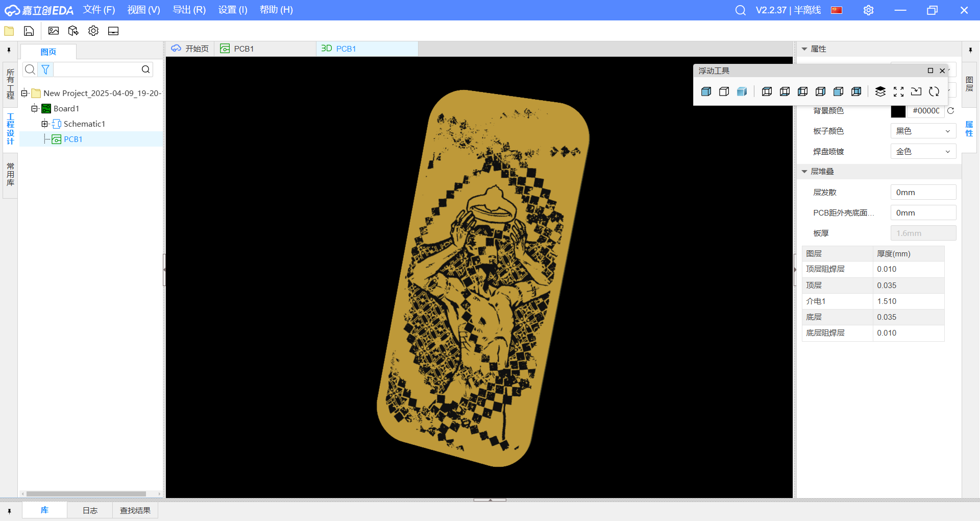
Task: Switch to back-face cube view
Action: click(856, 91)
